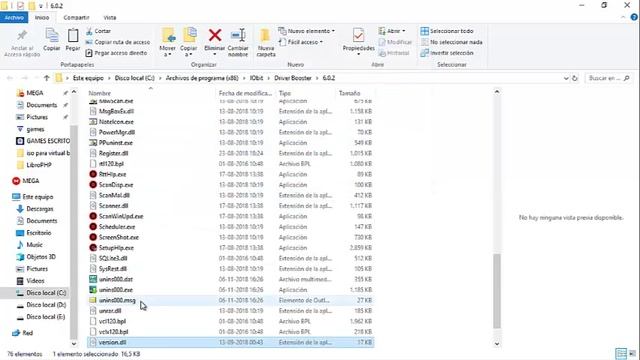The image size is (640, 360).
Task: Open Historial in the ribbon
Action: pyautogui.click(x=394, y=53)
